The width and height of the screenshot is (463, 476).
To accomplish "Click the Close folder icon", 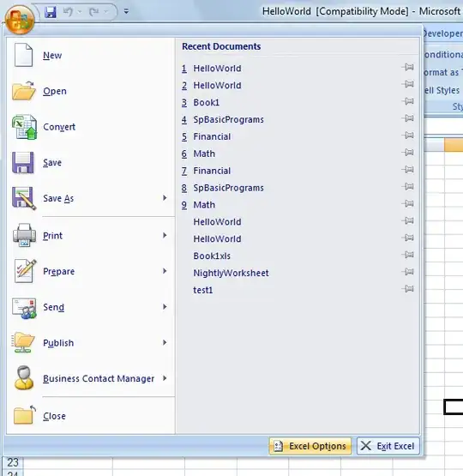I will (x=24, y=415).
